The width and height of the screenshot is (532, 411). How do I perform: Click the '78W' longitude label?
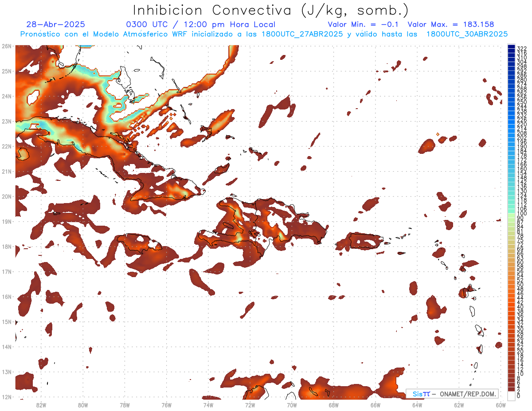coord(125,405)
